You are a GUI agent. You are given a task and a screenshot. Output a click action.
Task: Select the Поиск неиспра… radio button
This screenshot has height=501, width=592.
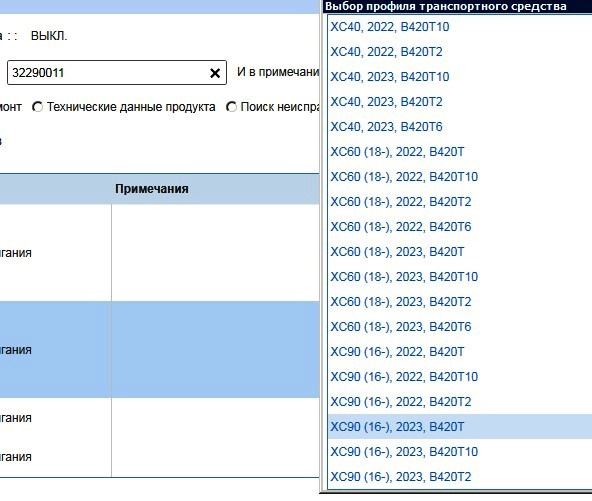(231, 107)
